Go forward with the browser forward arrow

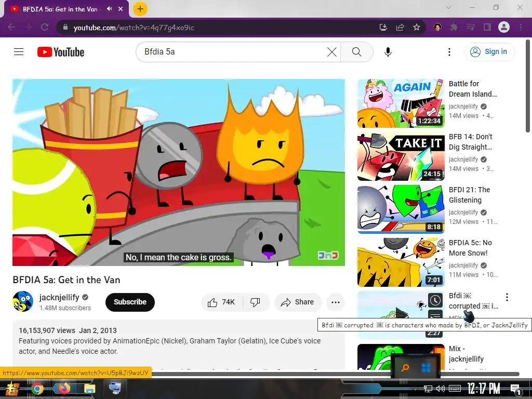[x=28, y=28]
